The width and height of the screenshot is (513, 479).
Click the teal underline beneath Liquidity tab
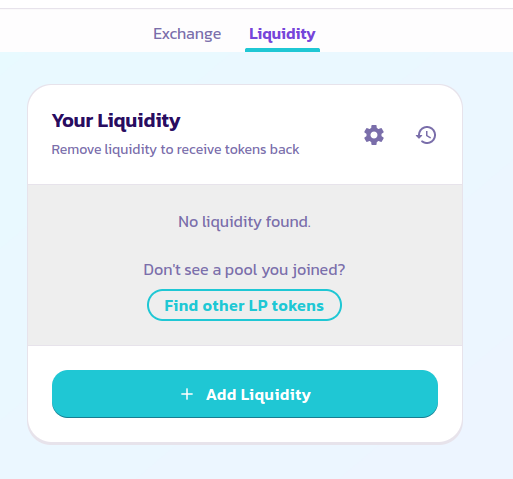point(282,50)
